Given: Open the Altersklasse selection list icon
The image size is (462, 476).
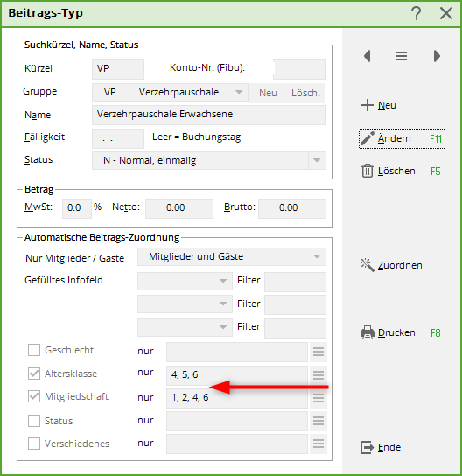Looking at the screenshot, I should (318, 375).
